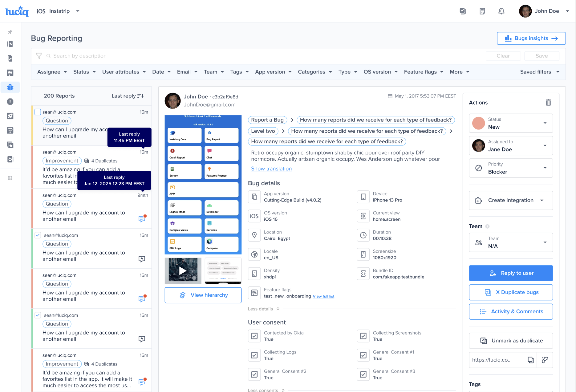
Task: Open the More filters menu
Action: [459, 72]
